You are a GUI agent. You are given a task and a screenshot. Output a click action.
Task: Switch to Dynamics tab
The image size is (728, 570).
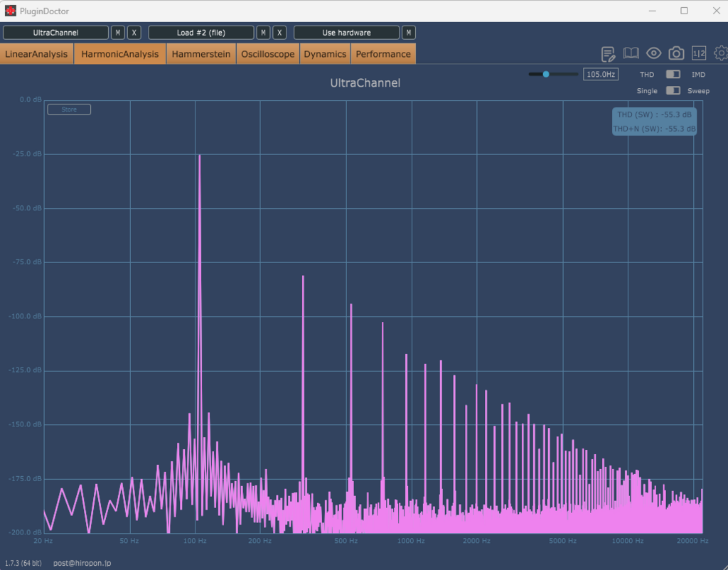tap(325, 54)
